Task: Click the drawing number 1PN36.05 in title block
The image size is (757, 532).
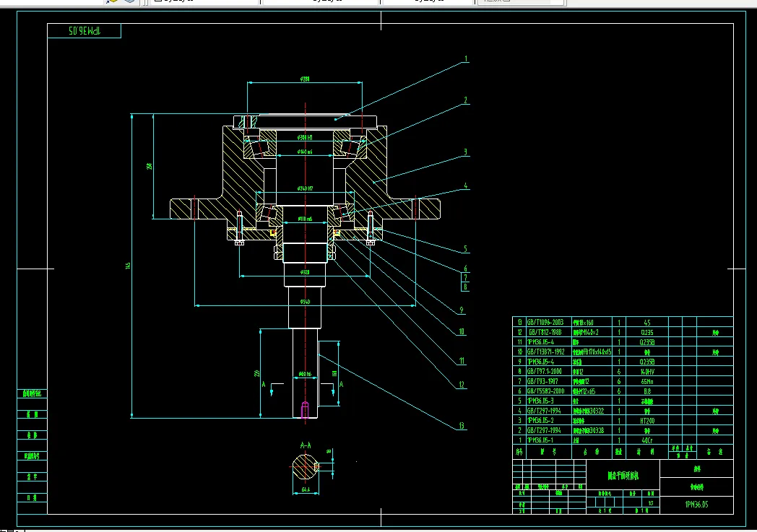Action: [696, 505]
